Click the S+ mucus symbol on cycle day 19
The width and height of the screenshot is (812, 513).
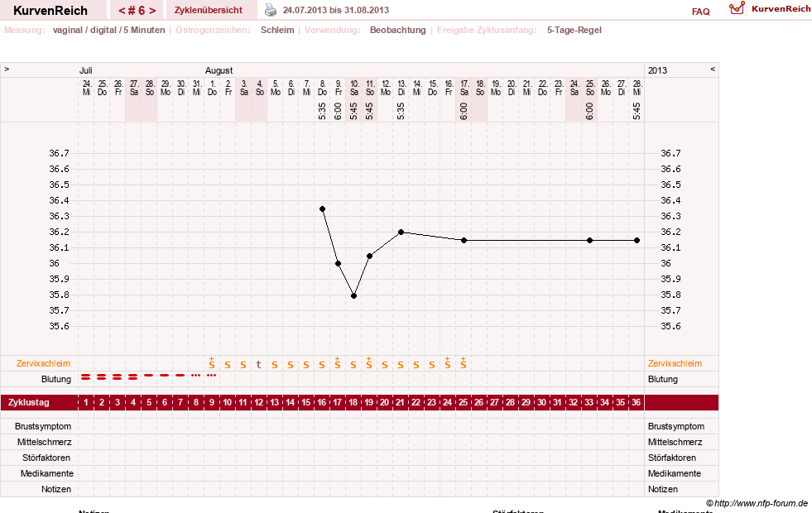369,362
